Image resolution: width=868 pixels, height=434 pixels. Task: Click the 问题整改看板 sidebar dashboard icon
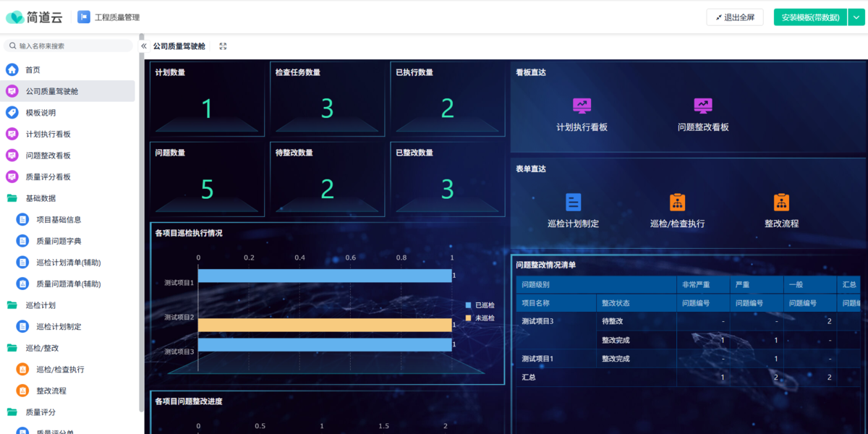pos(12,156)
